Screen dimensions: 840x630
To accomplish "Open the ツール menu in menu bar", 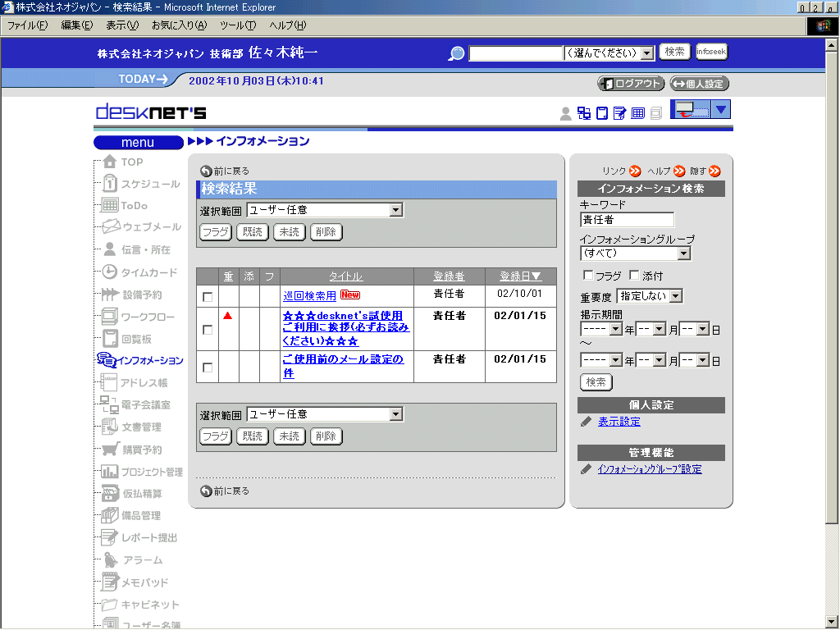I will pyautogui.click(x=237, y=25).
